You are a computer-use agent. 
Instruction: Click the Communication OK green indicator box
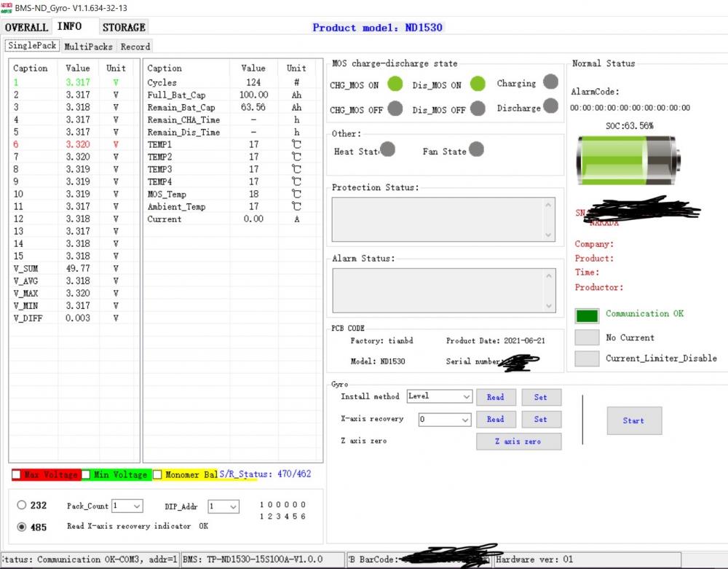pos(587,316)
